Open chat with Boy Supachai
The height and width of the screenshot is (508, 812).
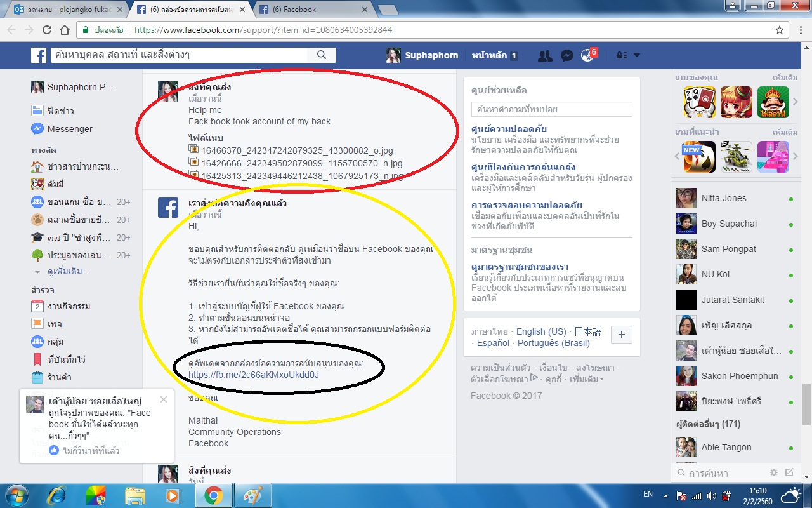[735, 224]
